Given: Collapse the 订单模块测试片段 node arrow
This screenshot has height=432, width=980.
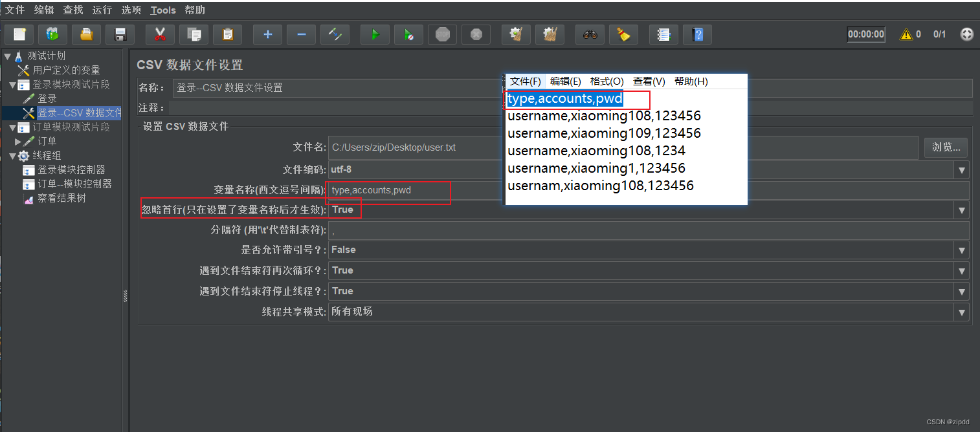Looking at the screenshot, I should pos(12,127).
